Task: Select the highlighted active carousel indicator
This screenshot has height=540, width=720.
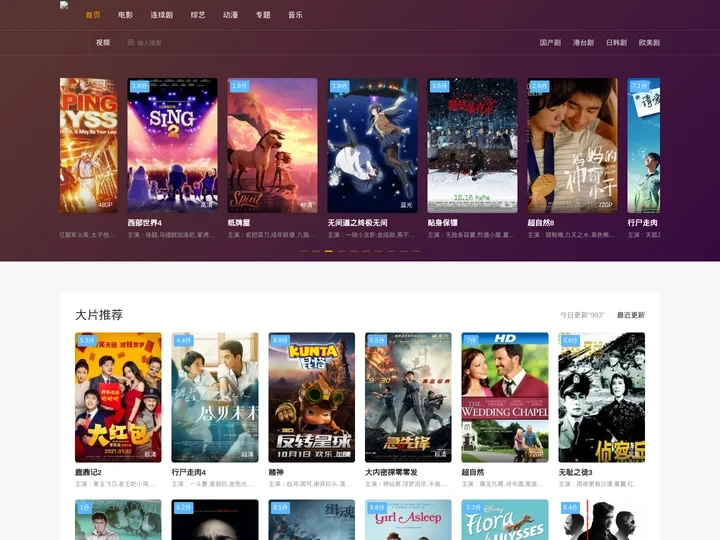Action: (x=329, y=251)
